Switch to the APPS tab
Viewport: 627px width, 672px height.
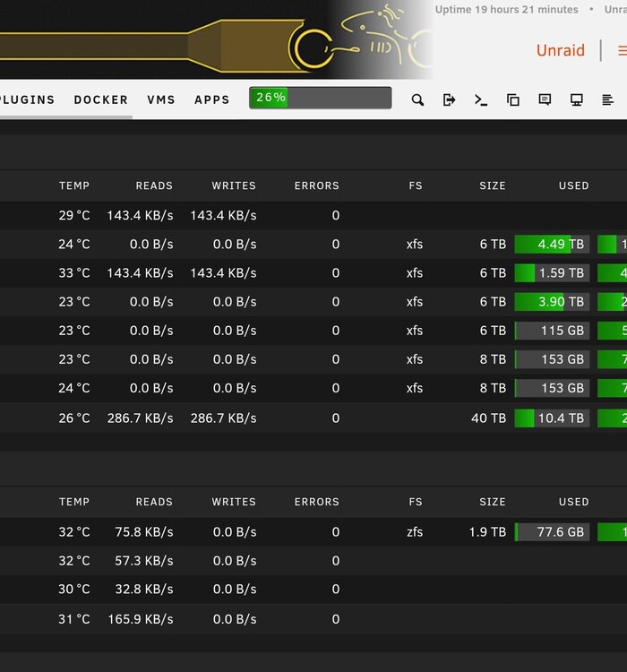(x=212, y=99)
